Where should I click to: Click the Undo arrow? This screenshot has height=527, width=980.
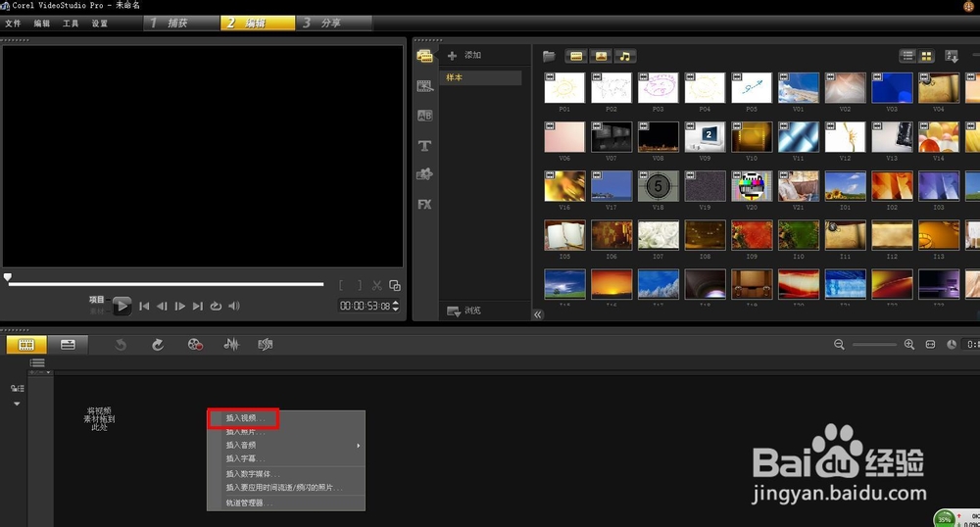121,345
